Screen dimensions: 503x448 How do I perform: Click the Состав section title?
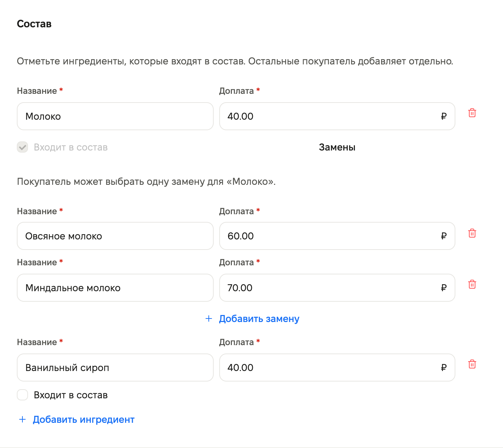[34, 24]
